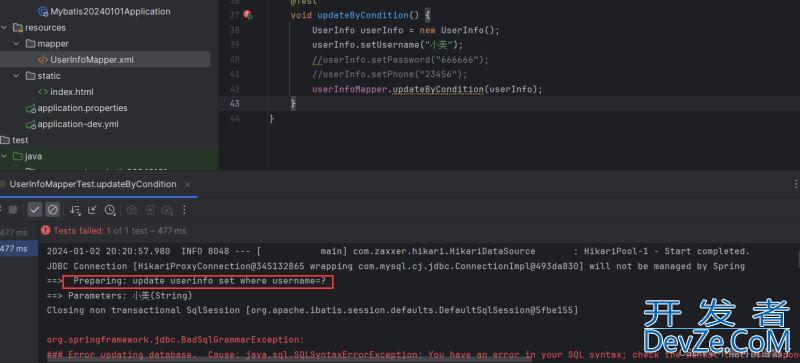Close the UserInfoMapperTest.updateByCondition run tab
The image size is (800, 363).
pos(187,184)
